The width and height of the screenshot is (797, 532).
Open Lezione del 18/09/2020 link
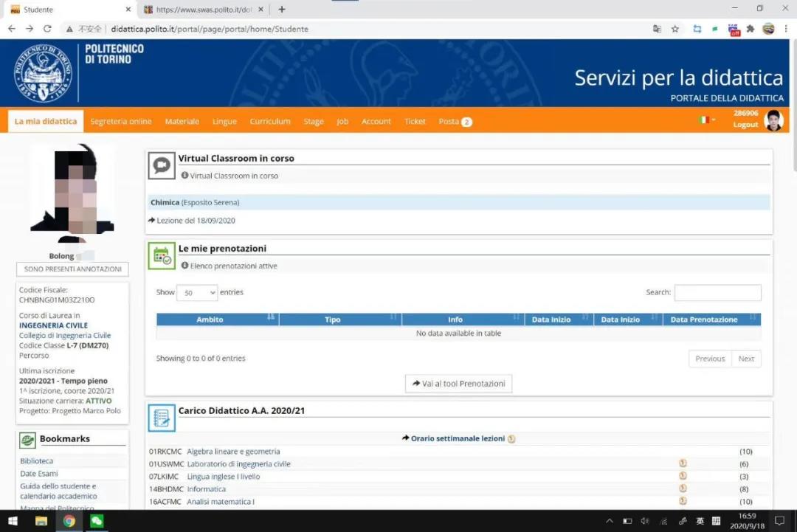[x=196, y=221]
